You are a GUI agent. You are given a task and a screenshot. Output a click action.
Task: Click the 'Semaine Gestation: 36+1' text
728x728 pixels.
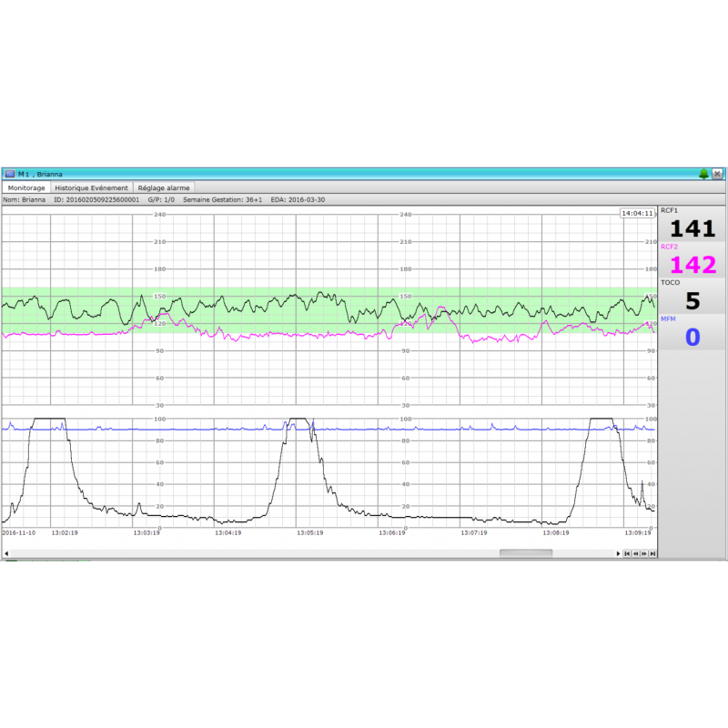pyautogui.click(x=222, y=199)
